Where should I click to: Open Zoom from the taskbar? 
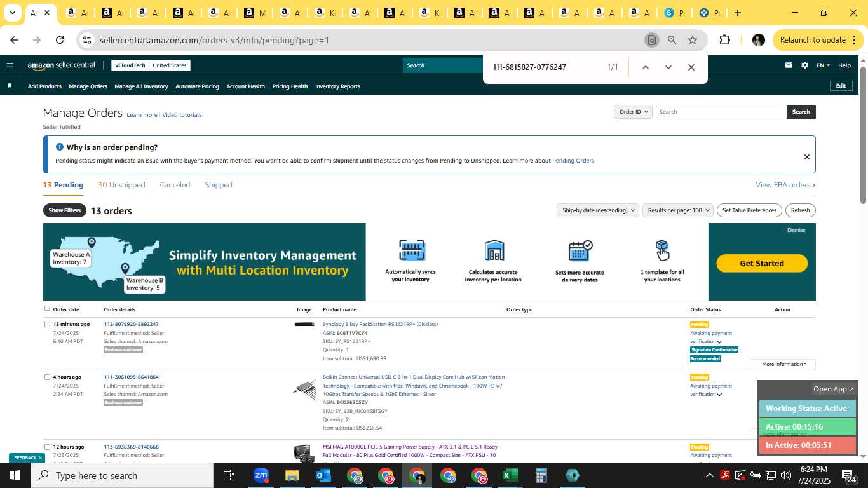click(261, 475)
